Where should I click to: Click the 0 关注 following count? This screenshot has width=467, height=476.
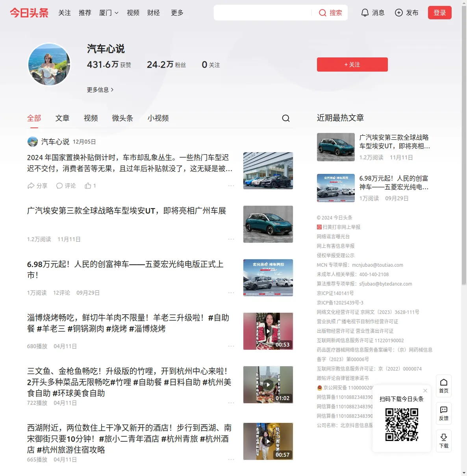211,65
